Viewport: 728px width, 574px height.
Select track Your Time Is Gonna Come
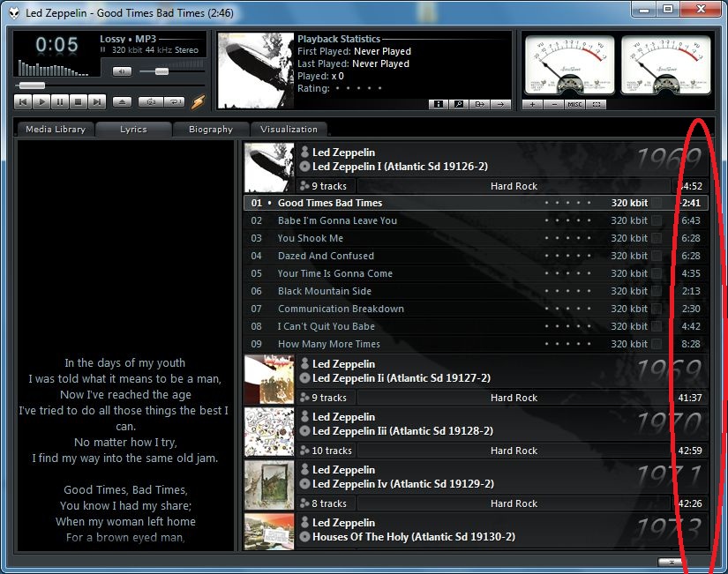point(476,273)
